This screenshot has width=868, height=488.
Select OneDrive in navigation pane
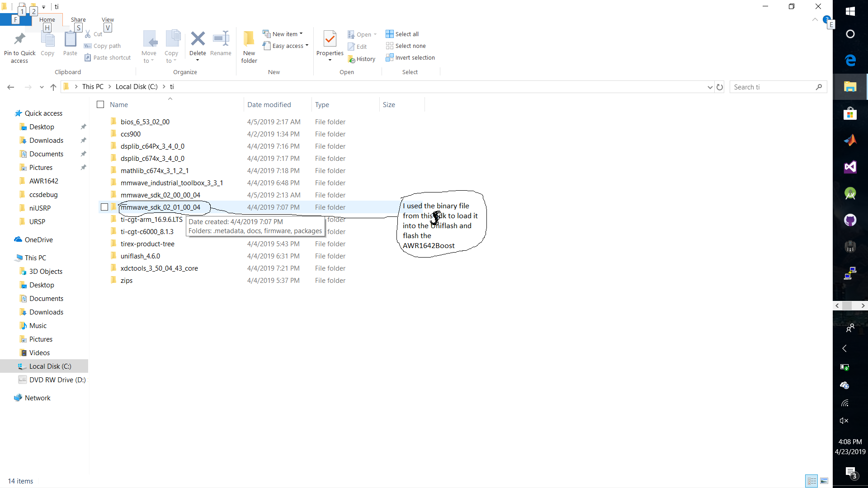pyautogui.click(x=38, y=240)
